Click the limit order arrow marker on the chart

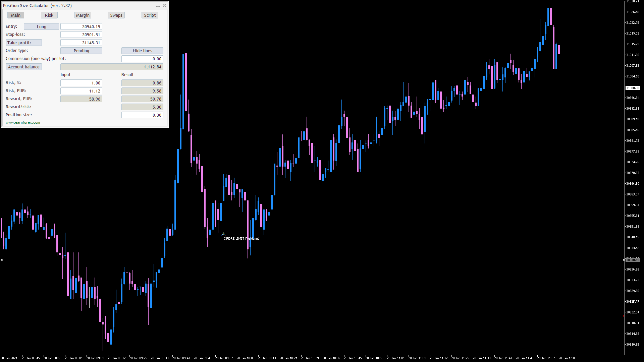click(x=223, y=234)
